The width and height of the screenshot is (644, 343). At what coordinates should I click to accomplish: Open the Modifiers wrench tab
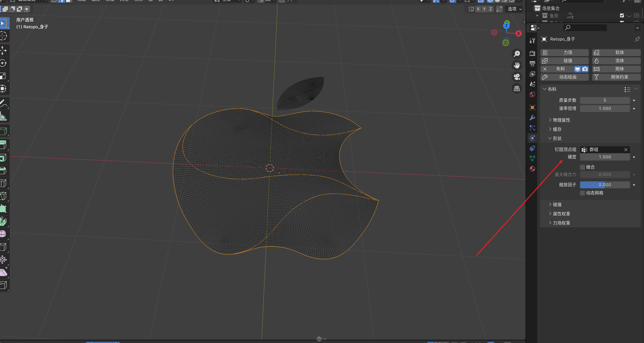(x=532, y=118)
